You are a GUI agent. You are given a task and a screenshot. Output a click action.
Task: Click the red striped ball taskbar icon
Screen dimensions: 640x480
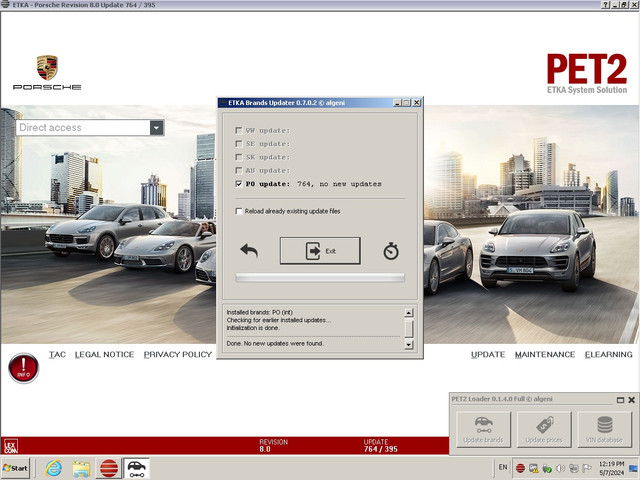(109, 468)
